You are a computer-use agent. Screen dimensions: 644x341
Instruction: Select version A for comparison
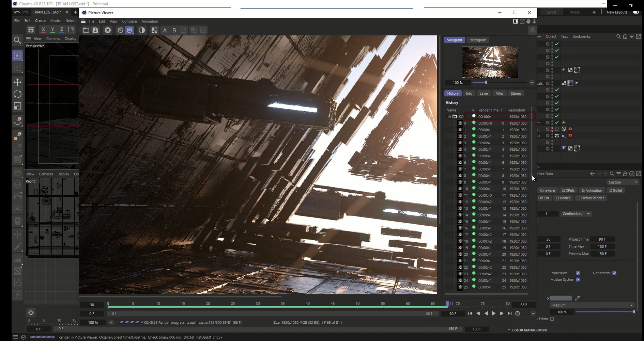[x=165, y=30]
